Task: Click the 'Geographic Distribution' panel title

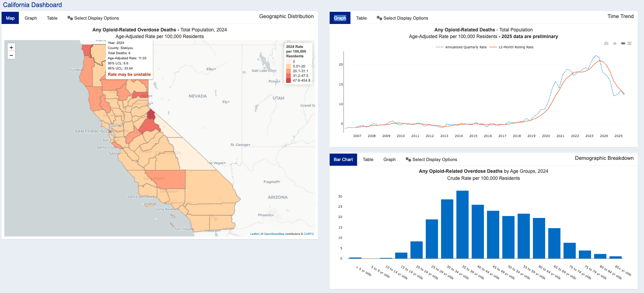Action: [286, 16]
